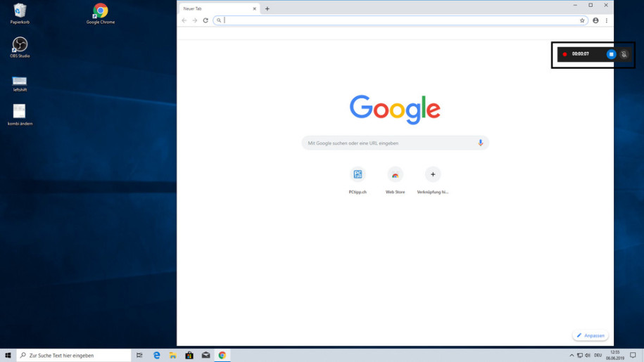Go forward in Chrome
This screenshot has width=644, height=362.
point(195,20)
